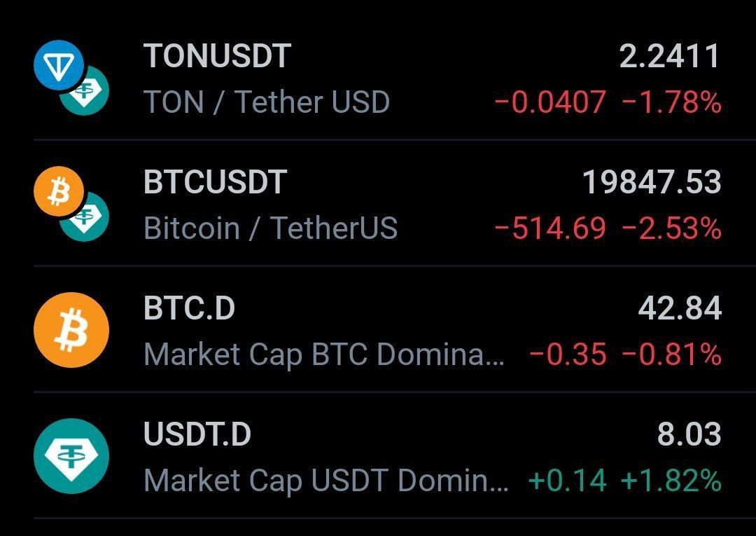Tap the large Bitcoin icon for BTC.D
Viewport: 756px width, 536px height.
tap(71, 330)
